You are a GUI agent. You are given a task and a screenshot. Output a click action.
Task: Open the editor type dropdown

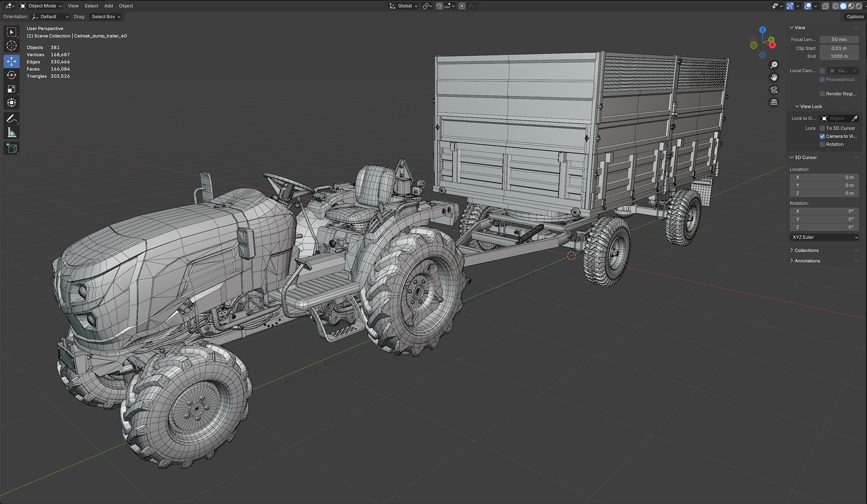[10, 6]
